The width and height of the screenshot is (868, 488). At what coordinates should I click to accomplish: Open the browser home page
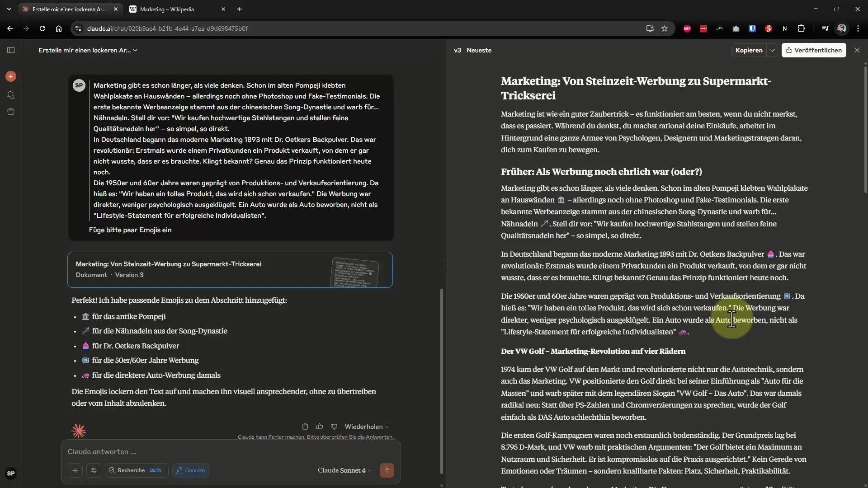click(59, 28)
